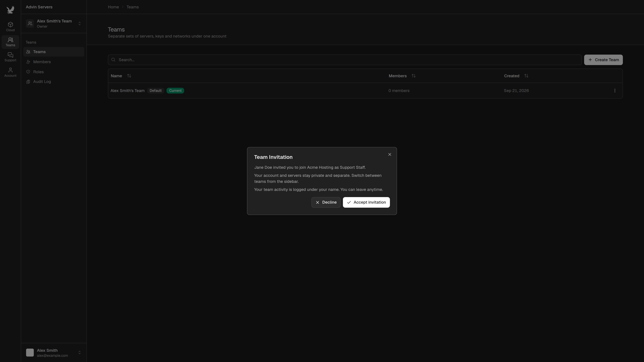
Task: Expand the Alex Smith's Team switcher
Action: click(54, 23)
